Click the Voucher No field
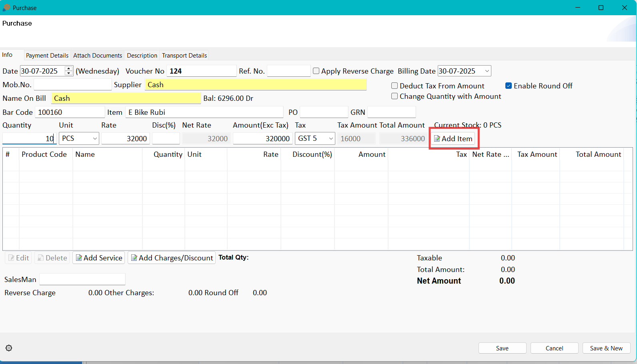This screenshot has width=637, height=364. (201, 71)
